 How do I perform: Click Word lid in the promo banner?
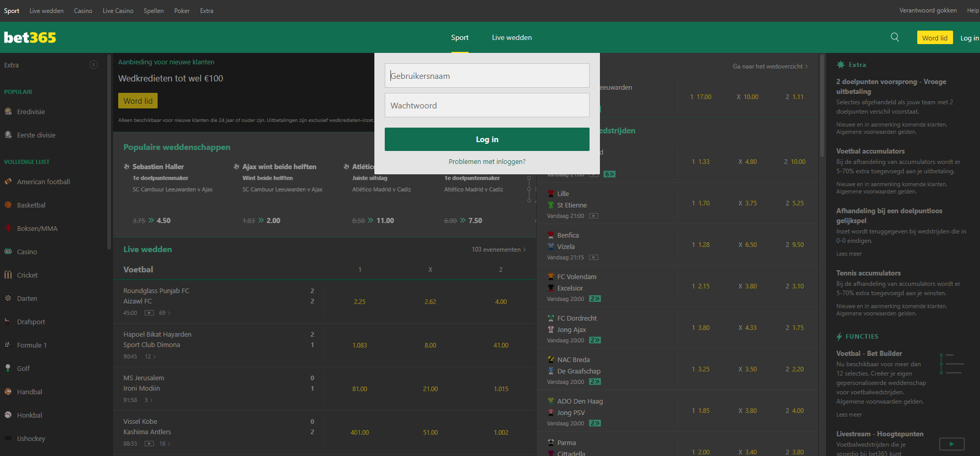[138, 101]
